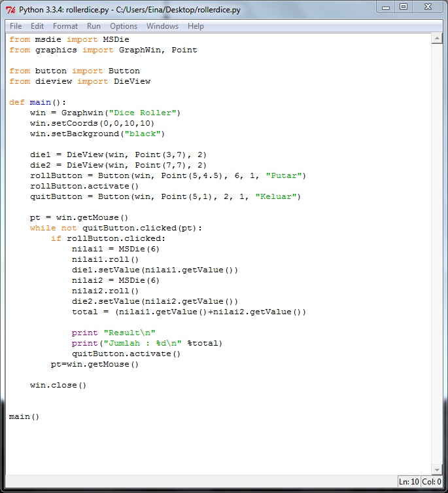
Task: Place cursor on print "Result\n" statement
Action: click(114, 333)
